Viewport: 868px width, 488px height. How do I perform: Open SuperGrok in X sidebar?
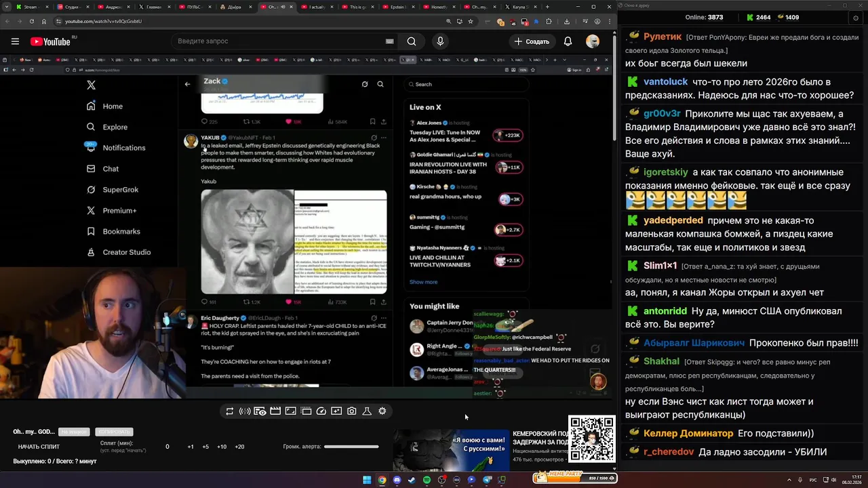(112, 190)
